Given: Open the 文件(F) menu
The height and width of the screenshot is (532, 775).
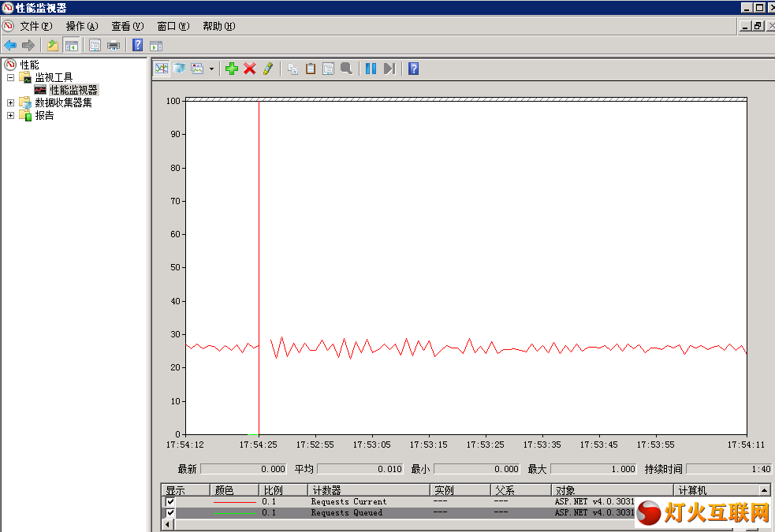Looking at the screenshot, I should click(36, 26).
